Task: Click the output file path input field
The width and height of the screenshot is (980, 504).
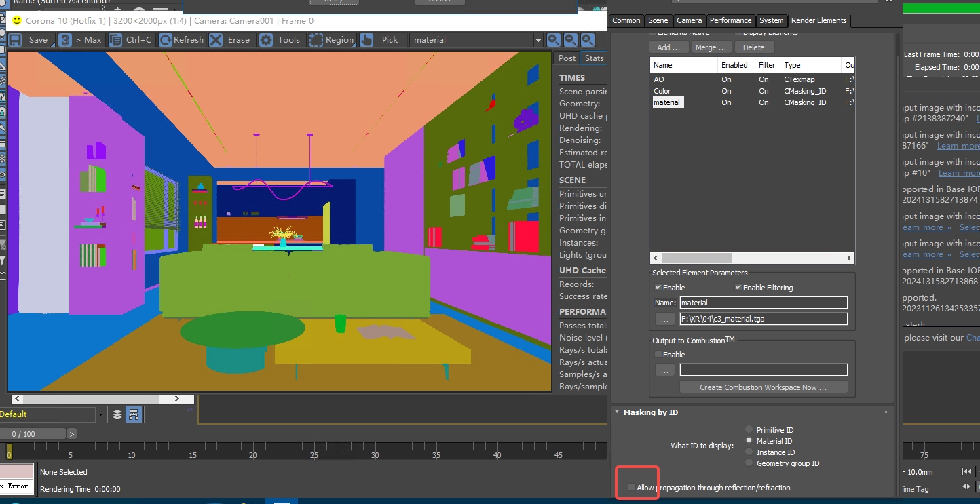Action: point(764,319)
